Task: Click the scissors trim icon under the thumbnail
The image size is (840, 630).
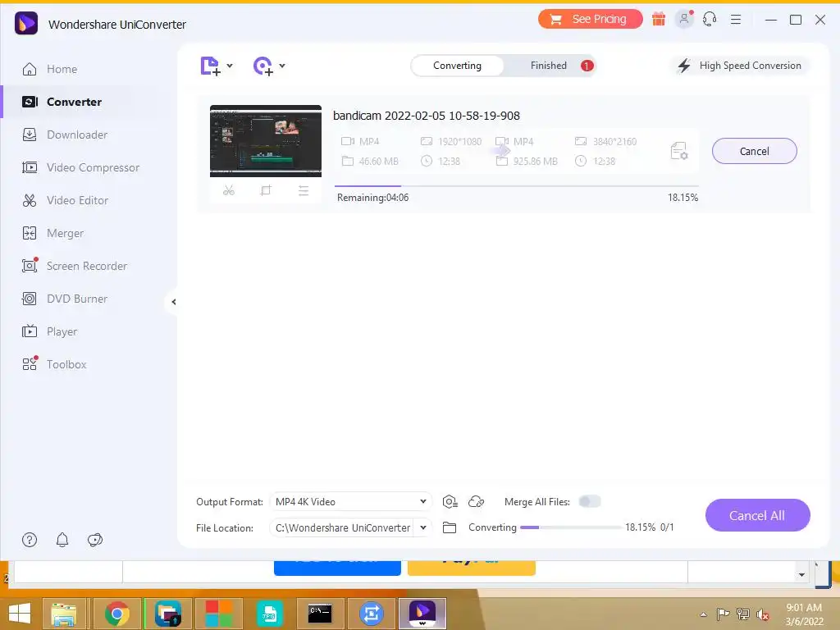Action: coord(229,190)
